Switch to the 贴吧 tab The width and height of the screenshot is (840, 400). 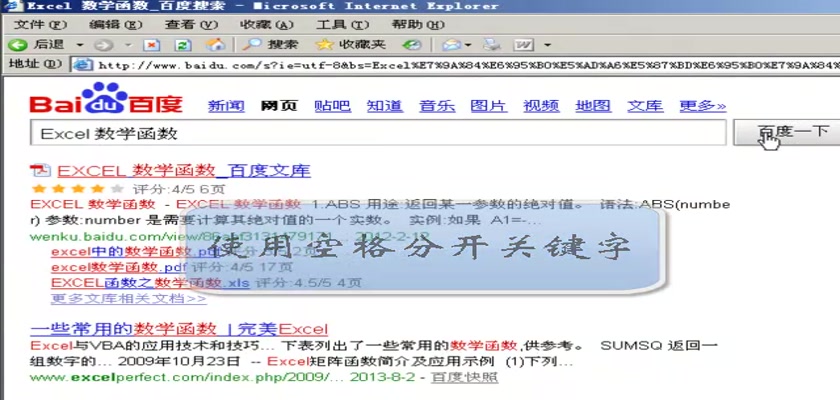pyautogui.click(x=333, y=105)
